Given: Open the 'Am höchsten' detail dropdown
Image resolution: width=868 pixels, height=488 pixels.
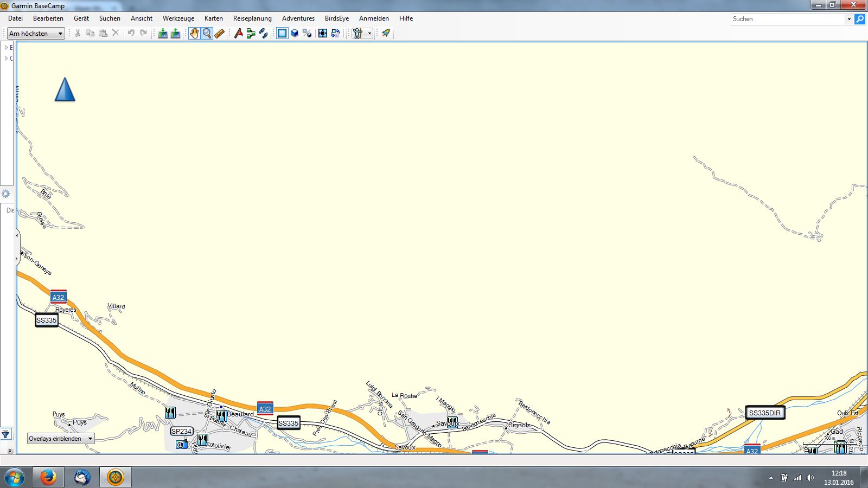Looking at the screenshot, I should tap(36, 34).
